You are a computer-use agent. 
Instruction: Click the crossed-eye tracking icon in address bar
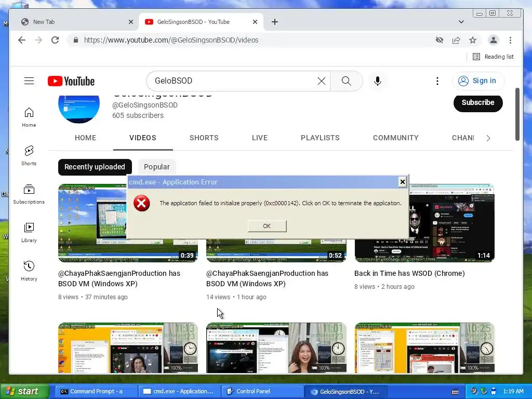[440, 40]
